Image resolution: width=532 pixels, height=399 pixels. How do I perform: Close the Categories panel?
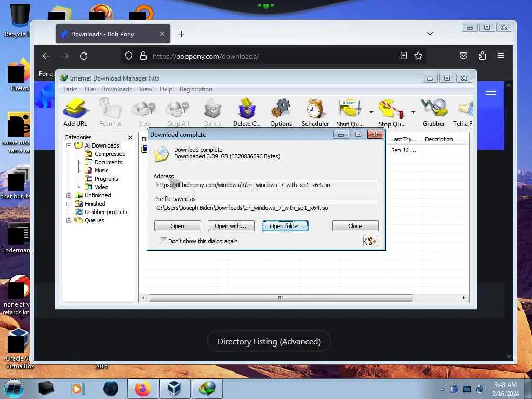click(x=130, y=137)
